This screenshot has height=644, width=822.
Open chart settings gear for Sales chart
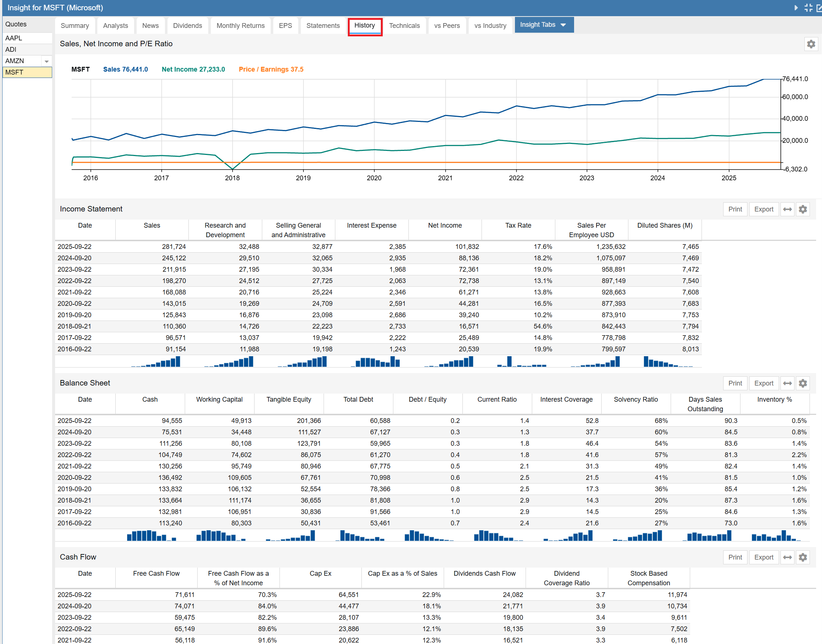pyautogui.click(x=811, y=44)
